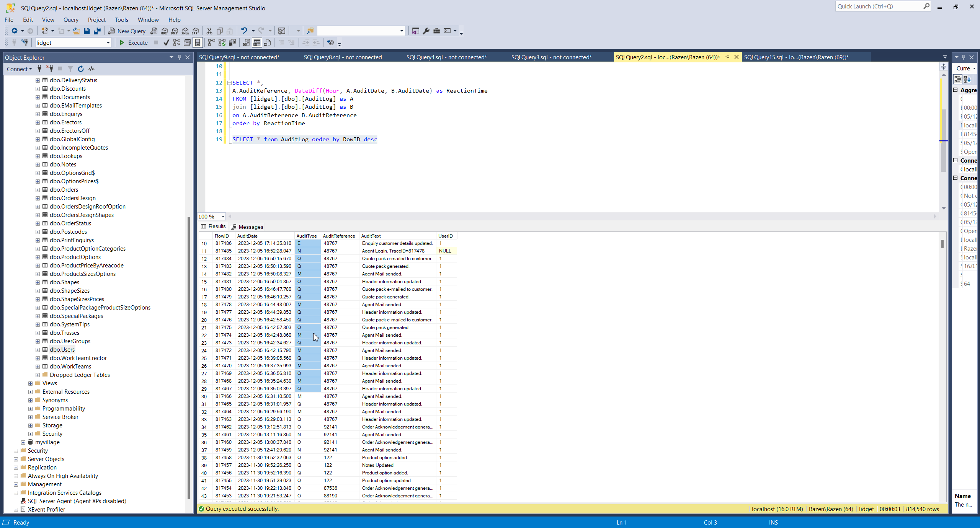
Task: Click the Display Estimated Execution Plan icon
Action: pos(176,42)
